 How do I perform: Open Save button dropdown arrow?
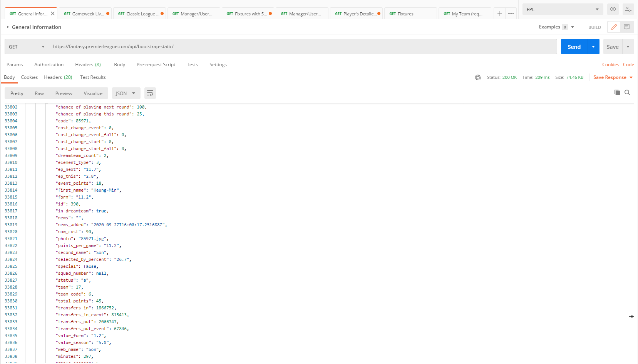pos(628,47)
